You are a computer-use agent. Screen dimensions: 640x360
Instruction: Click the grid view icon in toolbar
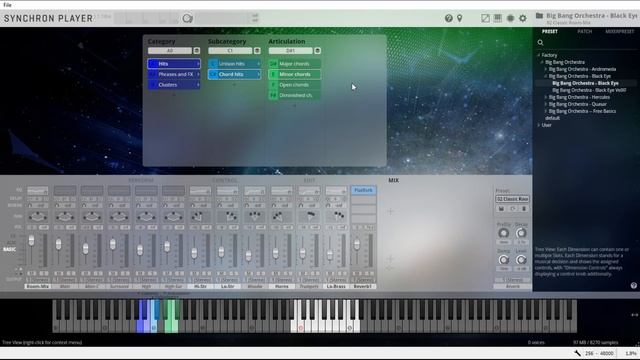pos(498,18)
